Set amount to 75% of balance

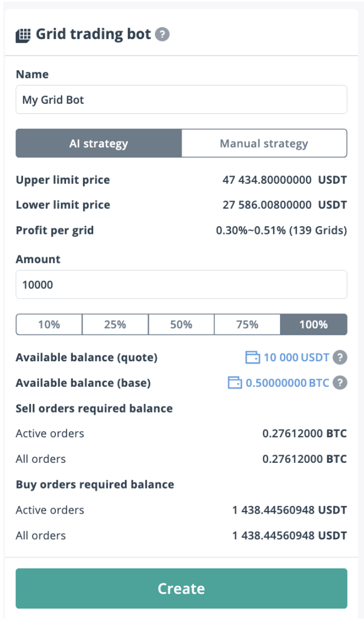point(247,324)
